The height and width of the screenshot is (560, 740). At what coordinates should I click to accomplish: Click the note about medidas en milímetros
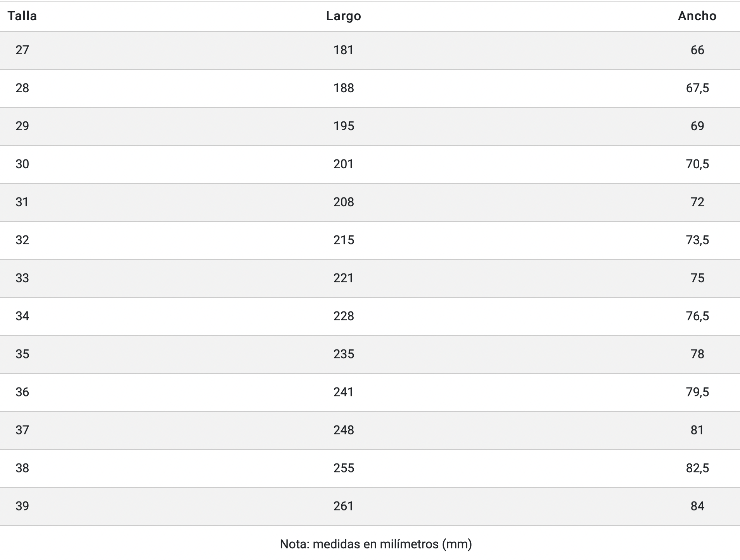click(x=375, y=544)
